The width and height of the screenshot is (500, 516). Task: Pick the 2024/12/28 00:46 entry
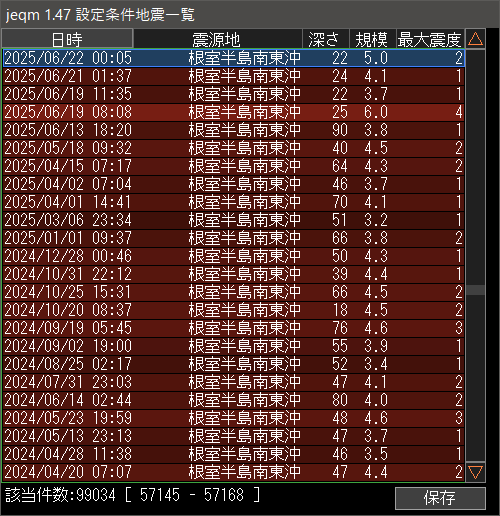[233, 256]
